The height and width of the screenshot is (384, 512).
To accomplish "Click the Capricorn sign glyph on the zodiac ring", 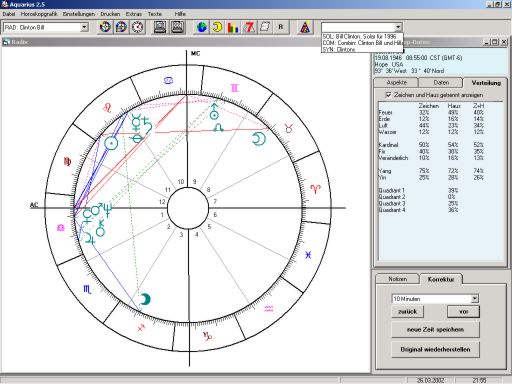I will click(208, 336).
